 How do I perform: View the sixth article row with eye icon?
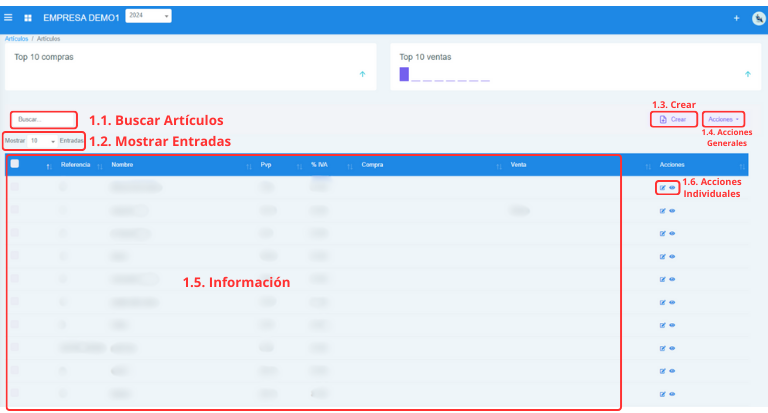pyautogui.click(x=672, y=302)
